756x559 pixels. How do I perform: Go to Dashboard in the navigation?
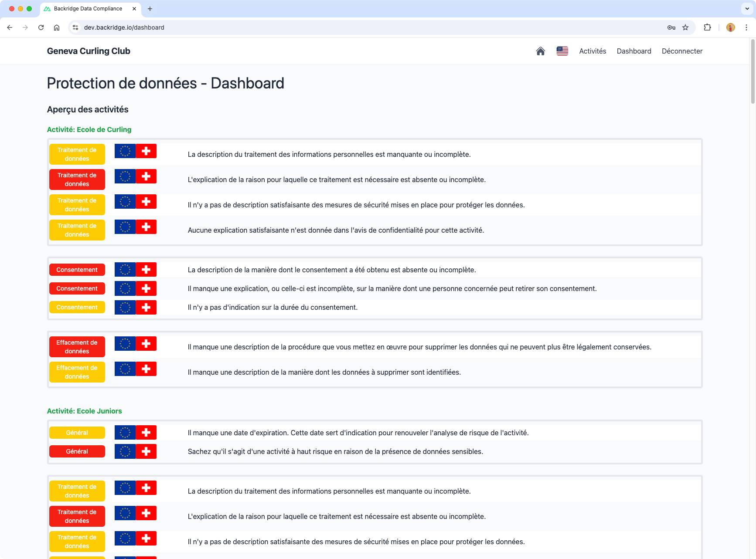pos(633,51)
